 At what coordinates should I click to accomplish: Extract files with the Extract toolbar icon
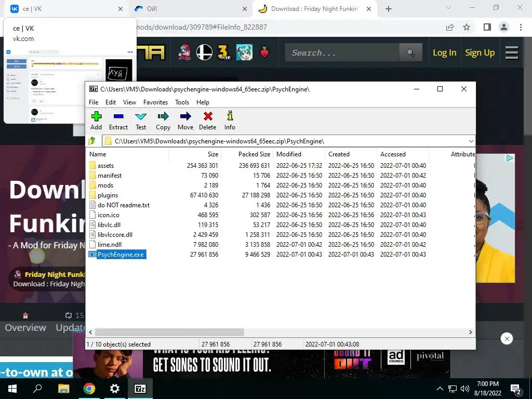click(x=118, y=121)
